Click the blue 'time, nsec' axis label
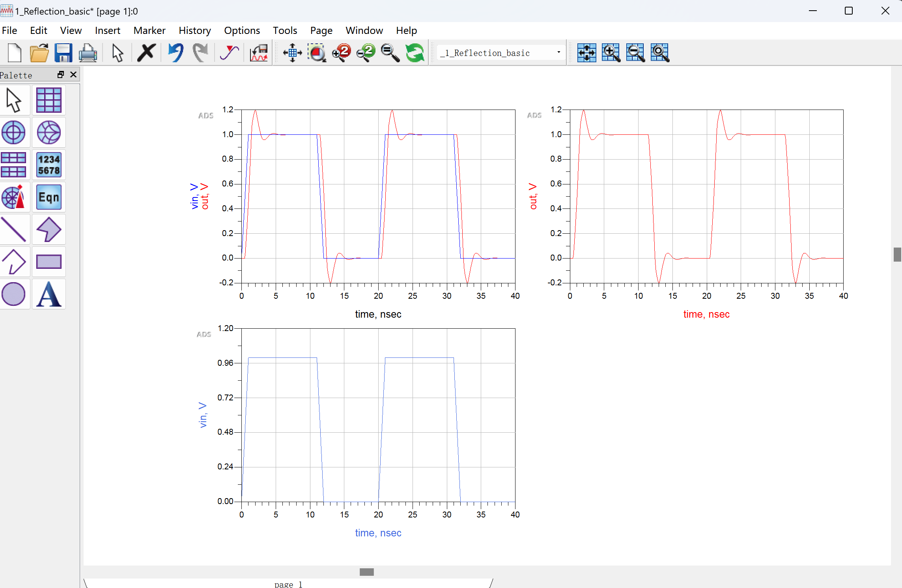Image resolution: width=902 pixels, height=588 pixels. 378,533
